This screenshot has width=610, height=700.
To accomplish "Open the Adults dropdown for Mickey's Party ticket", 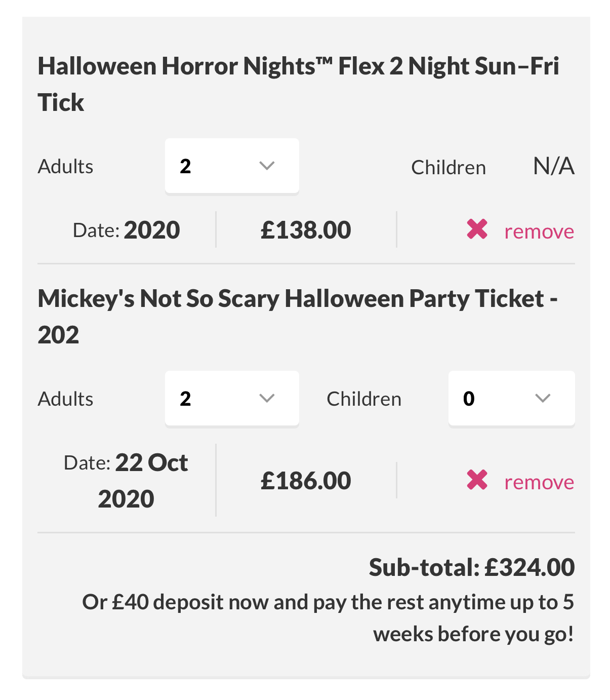I will (232, 398).
